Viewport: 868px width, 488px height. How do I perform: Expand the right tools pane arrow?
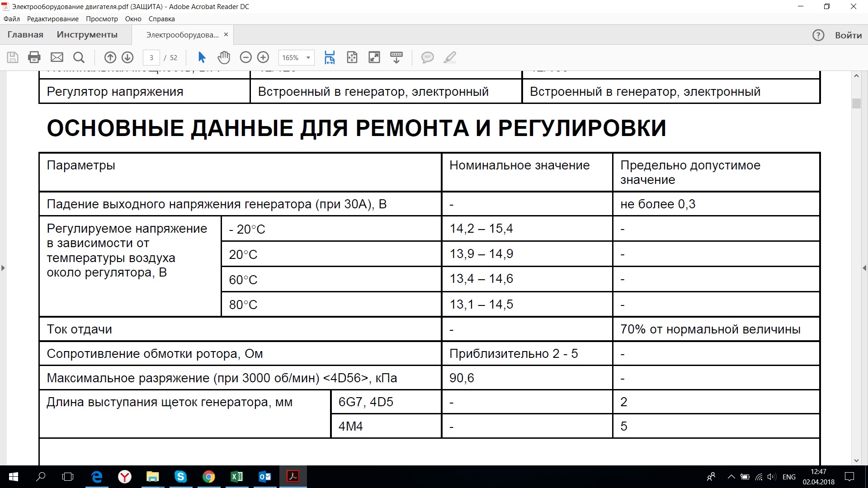pos(864,268)
